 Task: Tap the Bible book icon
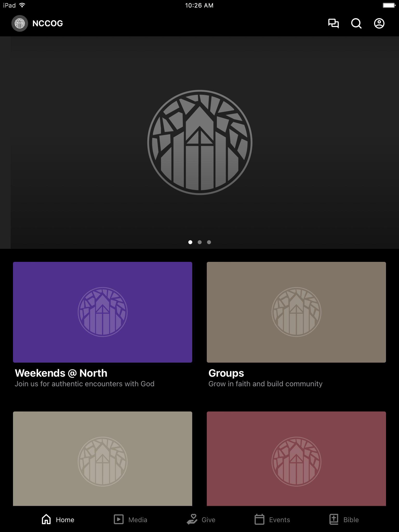coord(334,520)
